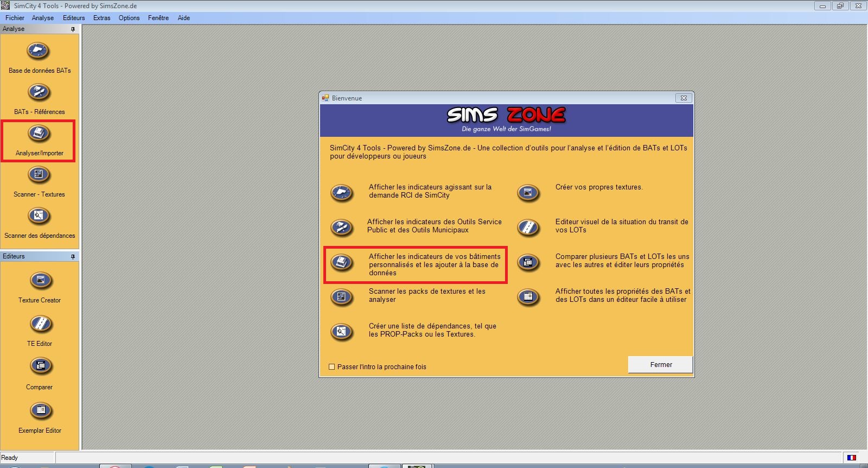Click 'Scanner les packs de textures' text
This screenshot has height=468, width=868.
coord(427,295)
